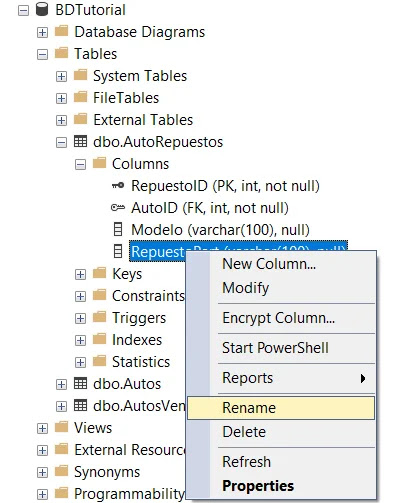Click the dbo.AutoRepuestos table grid icon
This screenshot has height=503, width=412.
coord(80,142)
